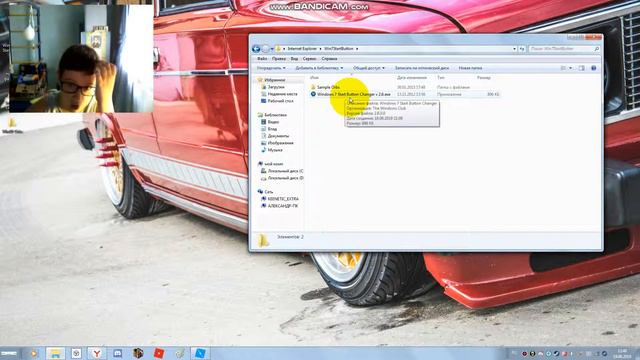640x360 pixels.
Task: Open the Minecraft block taskbar icon
Action: [138, 353]
